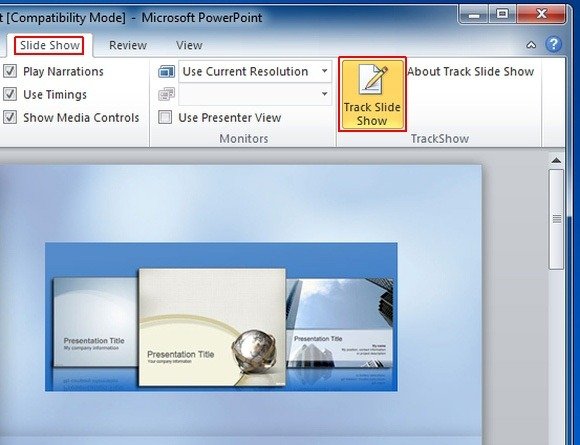This screenshot has width=580, height=445.
Task: Uncheck Play Narrations checkbox
Action: pos(10,71)
